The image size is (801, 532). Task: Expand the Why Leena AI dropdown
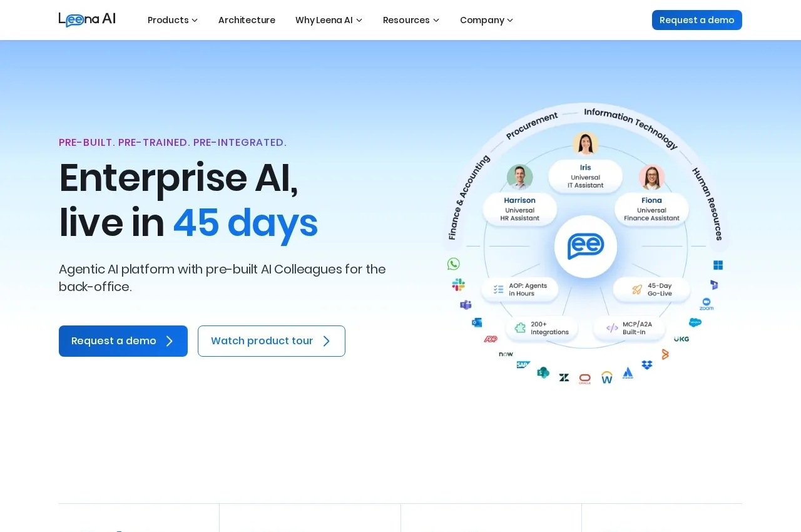[x=329, y=20]
